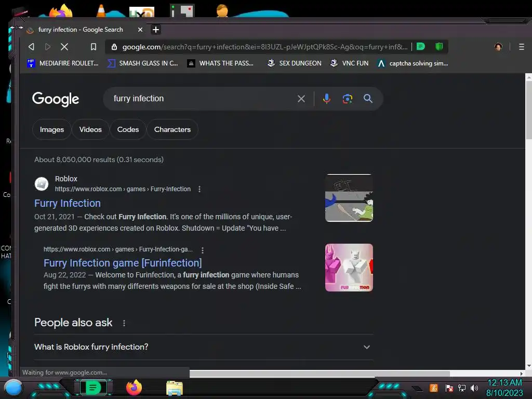This screenshot has height=399, width=532.
Task: Click the green browser taskbar icon
Action: pyautogui.click(x=92, y=388)
